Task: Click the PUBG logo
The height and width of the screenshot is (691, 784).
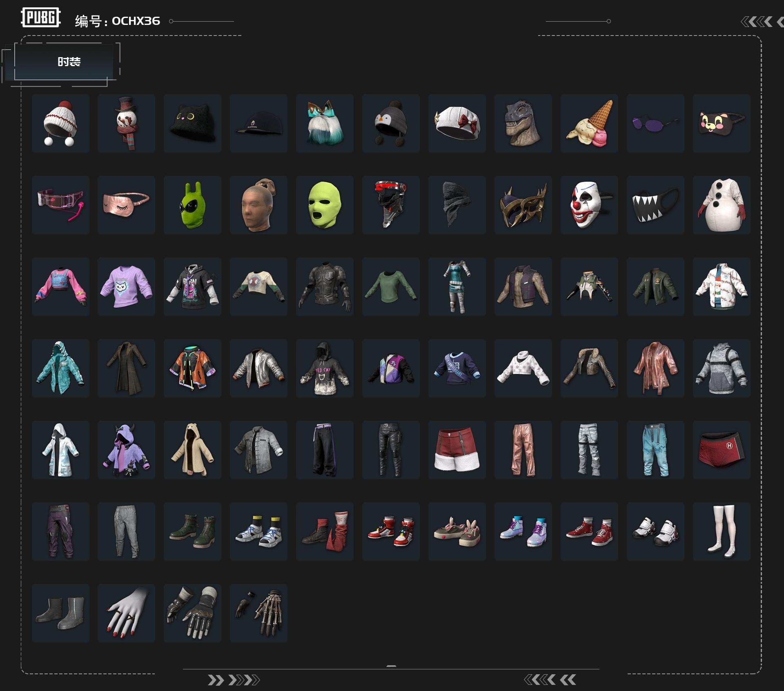Action: [41, 18]
